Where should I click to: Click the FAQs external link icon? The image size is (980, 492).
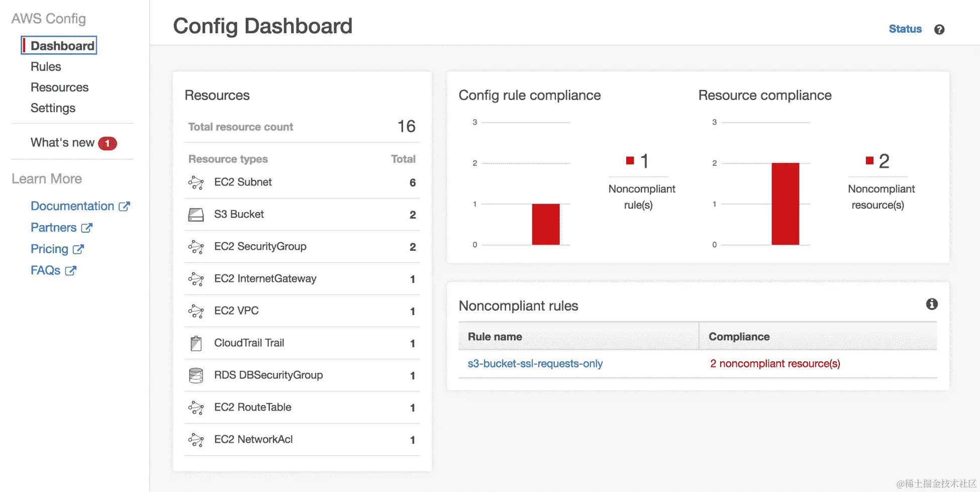pos(71,270)
